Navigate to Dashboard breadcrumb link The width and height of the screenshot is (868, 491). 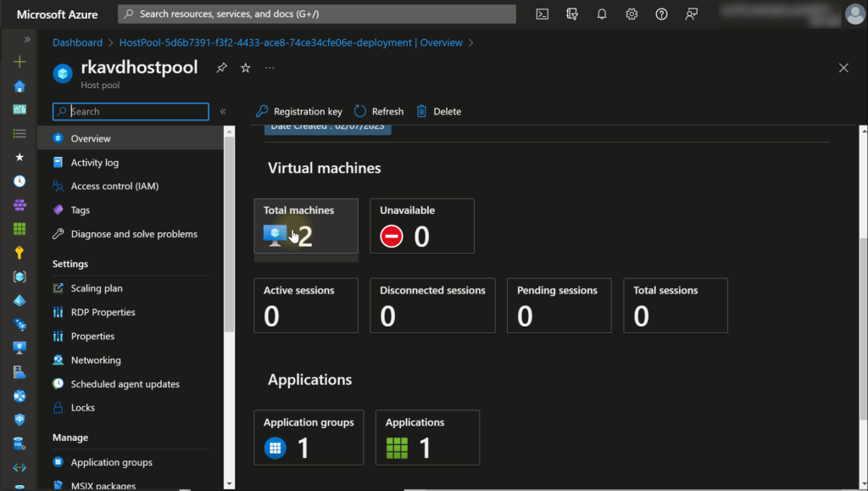(77, 42)
